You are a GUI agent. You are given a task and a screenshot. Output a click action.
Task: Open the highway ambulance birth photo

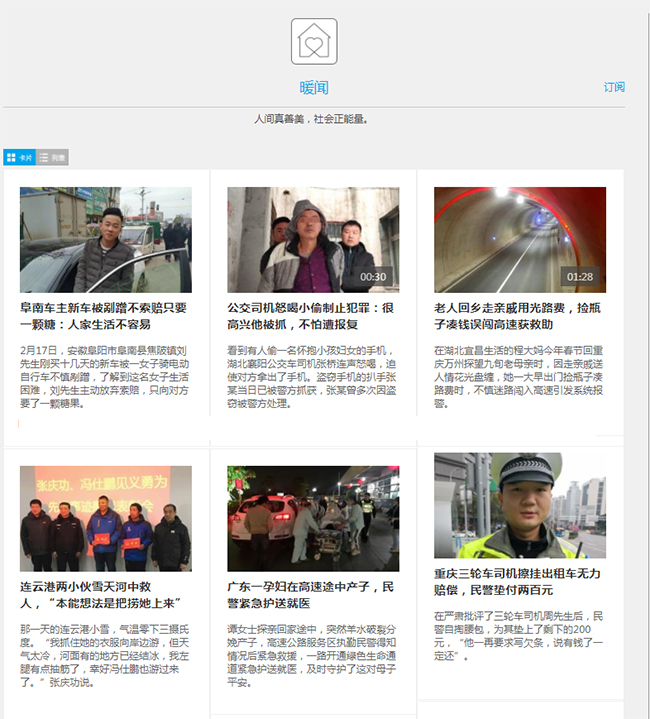pyautogui.click(x=313, y=518)
